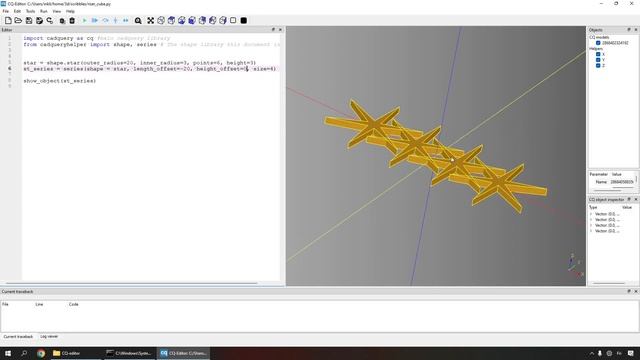Click the debug Step in icon
Image resolution: width=640 pixels, height=360 pixels.
click(x=116, y=20)
